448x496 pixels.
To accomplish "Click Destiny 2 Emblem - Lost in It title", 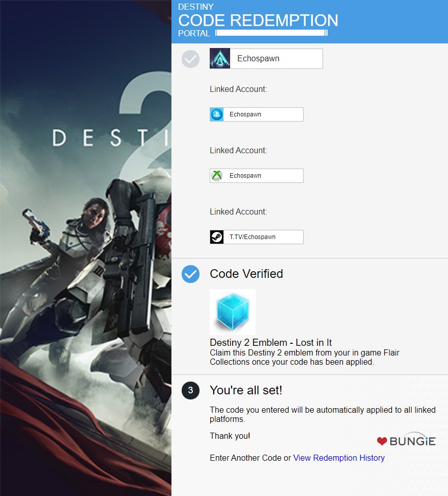I will click(x=271, y=343).
